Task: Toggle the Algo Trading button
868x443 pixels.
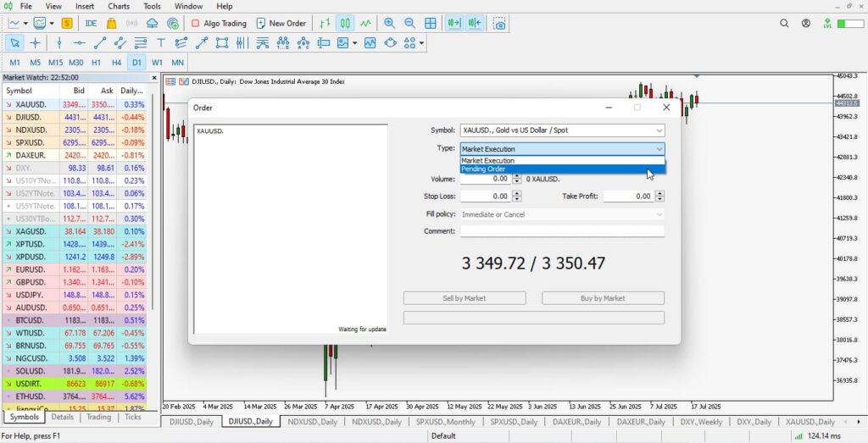Action: [x=219, y=24]
